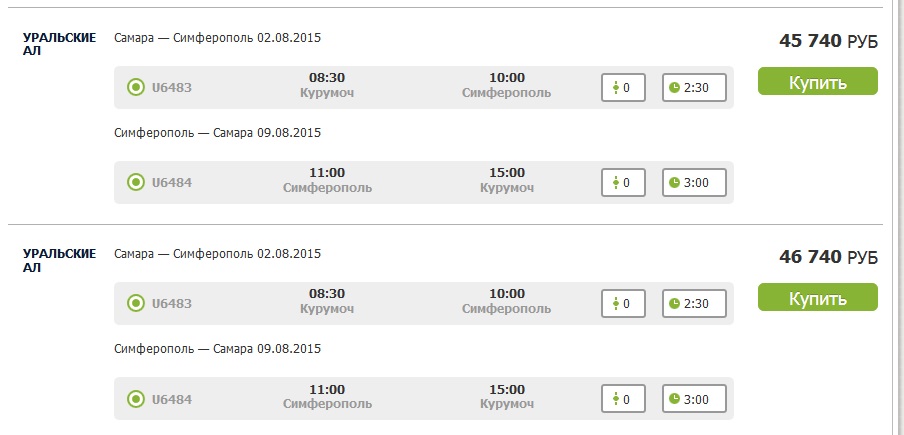Select radio button for first U6483 flight

(x=135, y=88)
